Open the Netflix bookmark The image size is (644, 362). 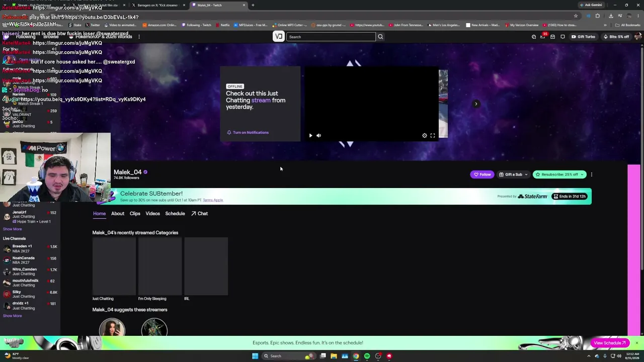pyautogui.click(x=223, y=25)
